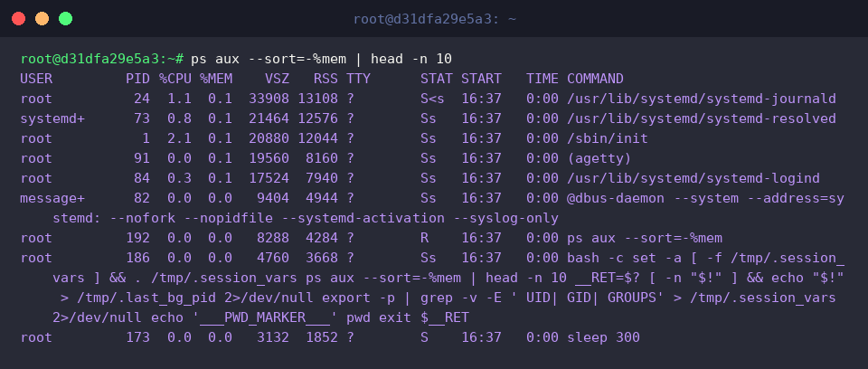Click the RSS value 3668
868x369 pixels.
[x=322, y=258]
